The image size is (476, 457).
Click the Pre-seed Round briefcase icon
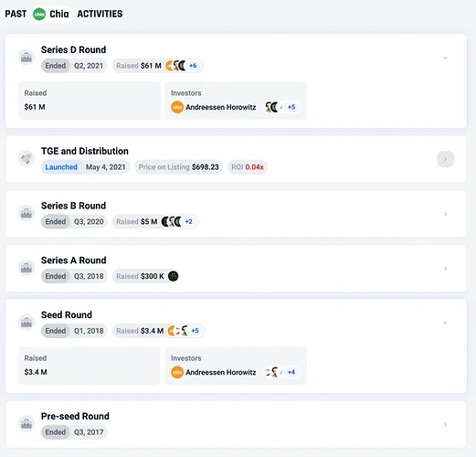pyautogui.click(x=26, y=423)
